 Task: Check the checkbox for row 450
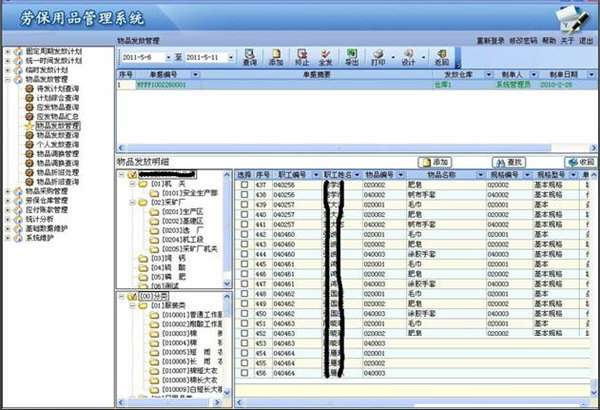pyautogui.click(x=244, y=314)
